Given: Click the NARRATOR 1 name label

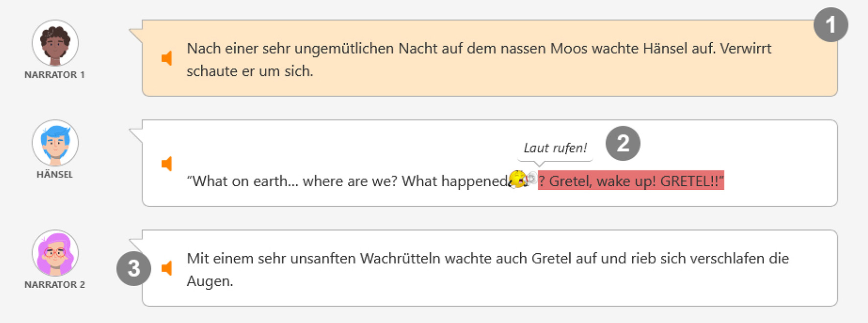Looking at the screenshot, I should (55, 75).
